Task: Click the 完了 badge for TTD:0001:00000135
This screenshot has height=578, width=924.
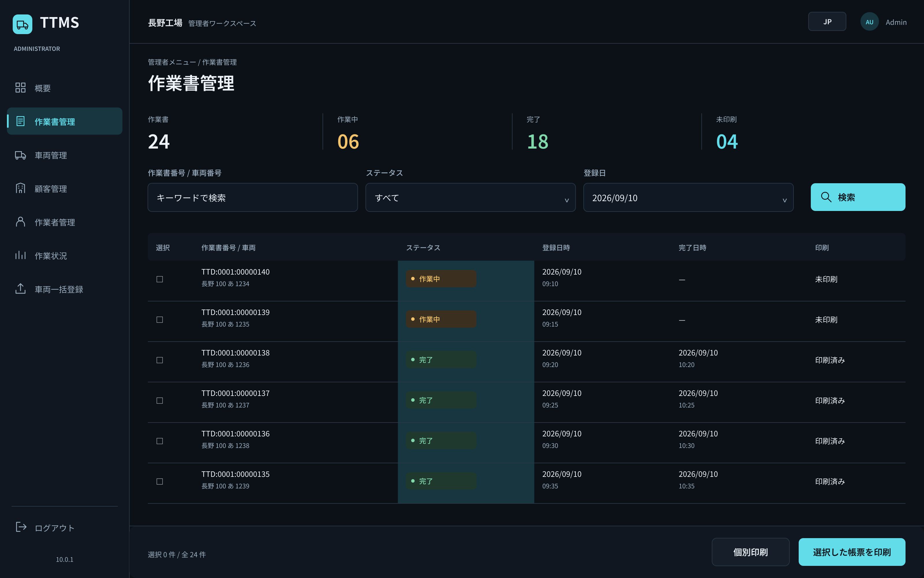Action: [441, 481]
